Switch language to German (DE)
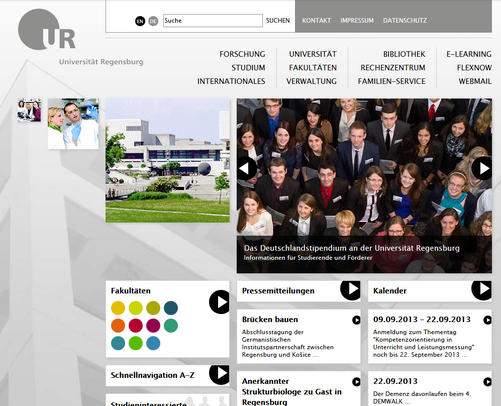The image size is (501, 406). point(153,21)
